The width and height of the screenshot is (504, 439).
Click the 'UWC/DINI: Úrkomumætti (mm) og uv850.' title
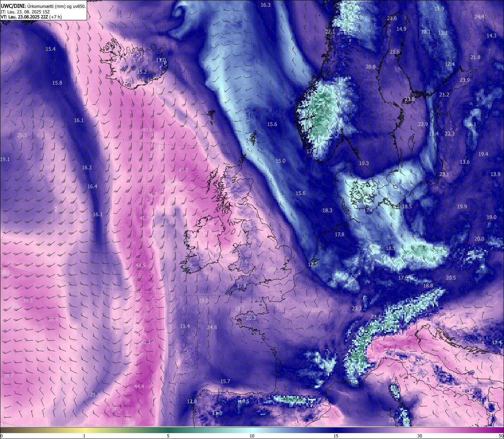pos(43,6)
